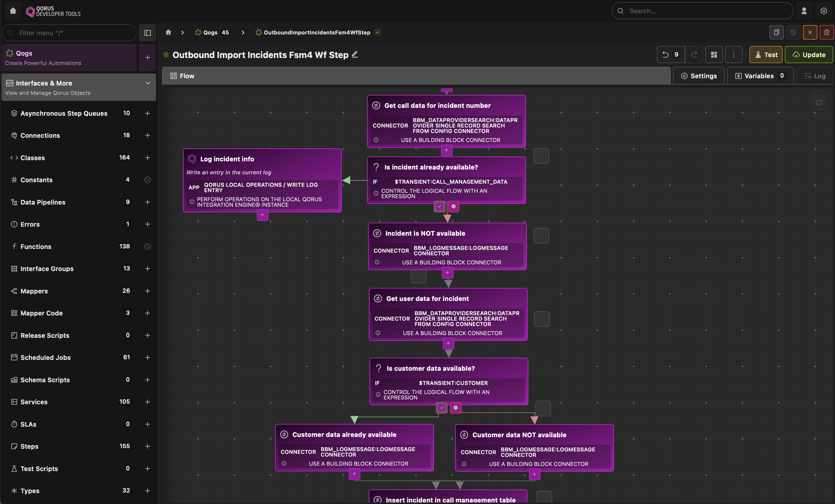Add new Qog with plus button
Image resolution: width=835 pixels, height=504 pixels.
pos(147,57)
